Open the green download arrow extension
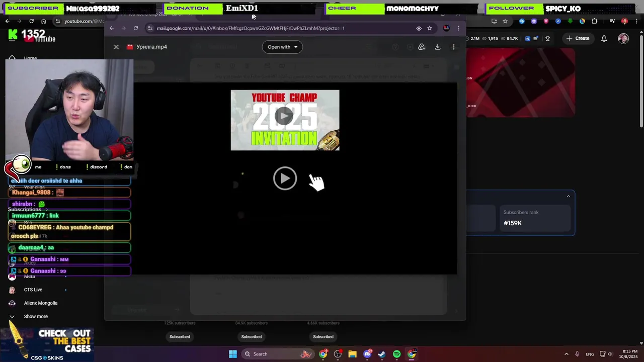644x362 pixels. (x=570, y=21)
